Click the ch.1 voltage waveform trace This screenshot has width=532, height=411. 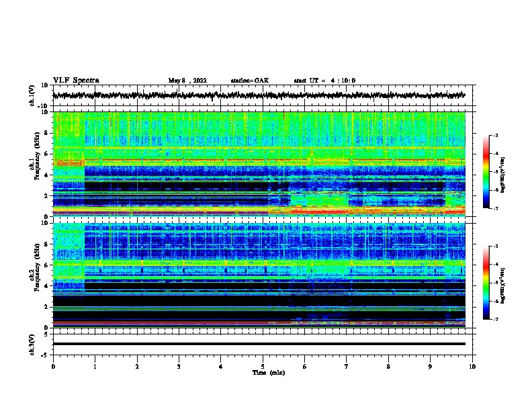259,95
